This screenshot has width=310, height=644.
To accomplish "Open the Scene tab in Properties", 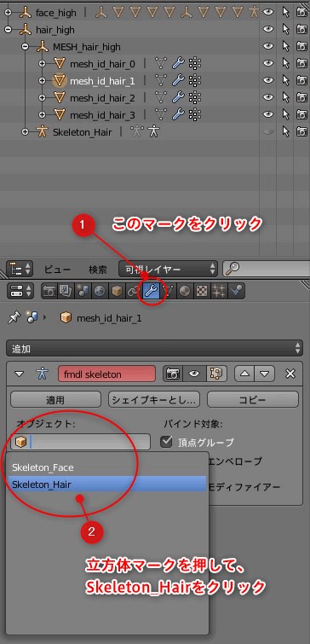I will click(83, 291).
